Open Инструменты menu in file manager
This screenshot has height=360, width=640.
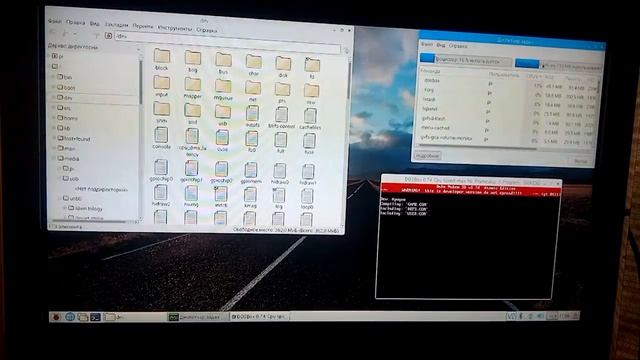pyautogui.click(x=174, y=28)
